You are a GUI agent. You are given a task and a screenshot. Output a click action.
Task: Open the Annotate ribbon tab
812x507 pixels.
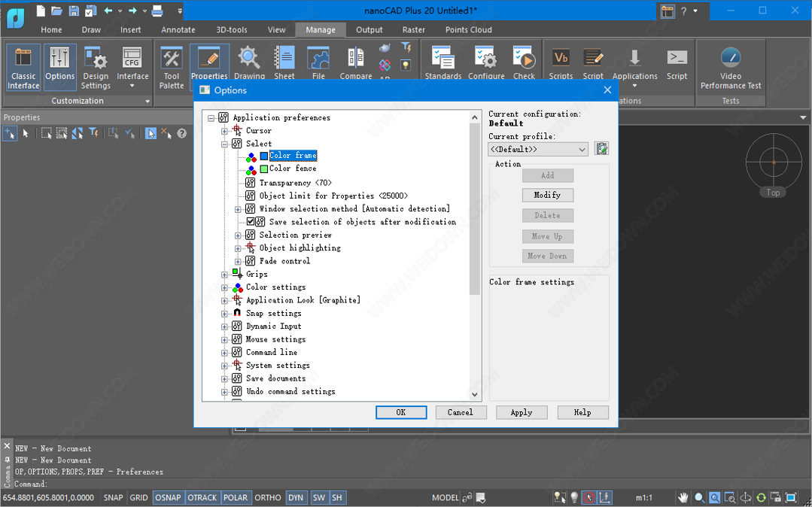tap(178, 29)
